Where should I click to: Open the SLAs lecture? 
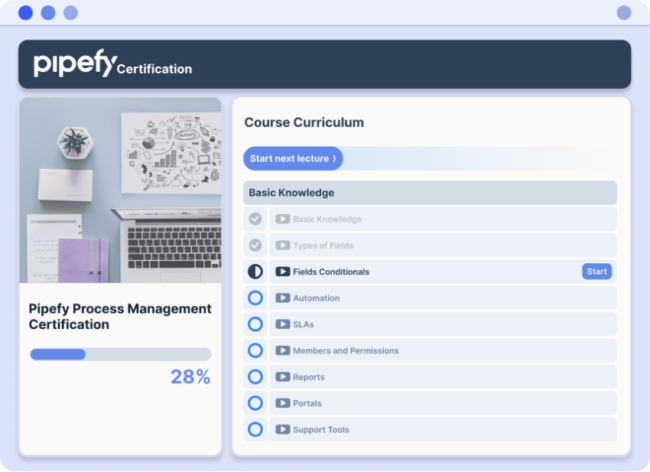443,324
